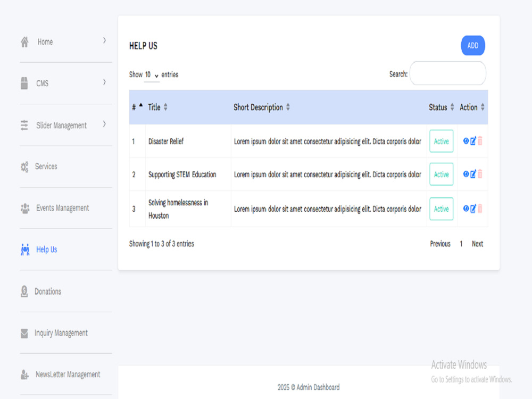Click the Title column header text

[154, 107]
